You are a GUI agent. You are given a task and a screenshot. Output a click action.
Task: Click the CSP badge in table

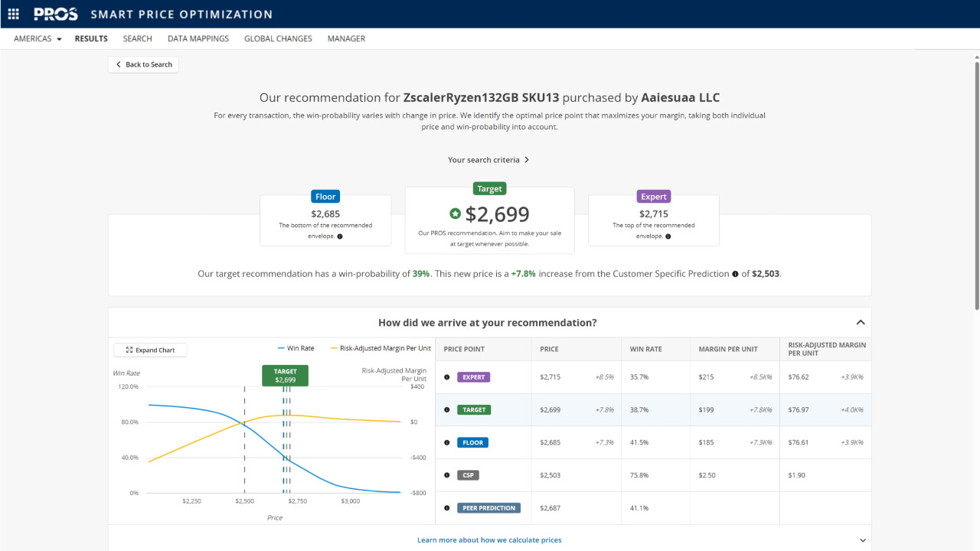click(469, 475)
